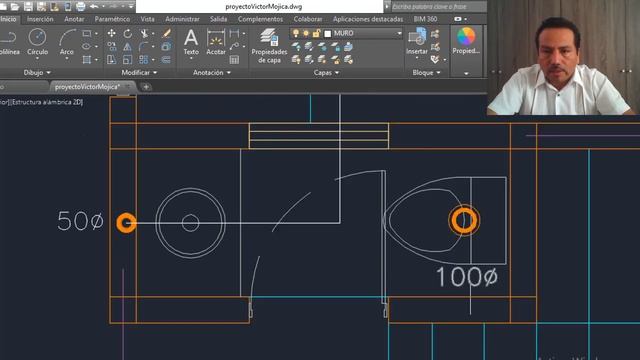Open the Arco options dropdown arrow
The image size is (640, 360).
[x=67, y=59]
